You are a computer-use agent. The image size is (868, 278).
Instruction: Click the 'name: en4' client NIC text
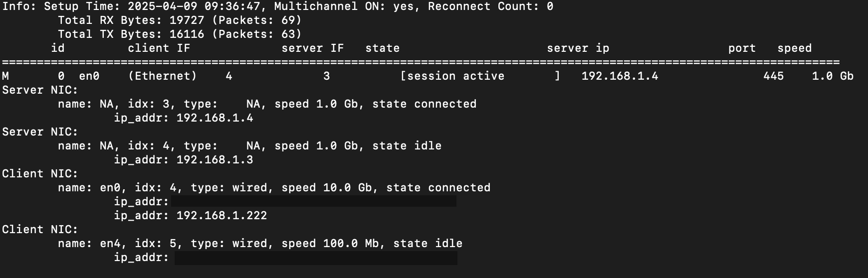click(86, 244)
